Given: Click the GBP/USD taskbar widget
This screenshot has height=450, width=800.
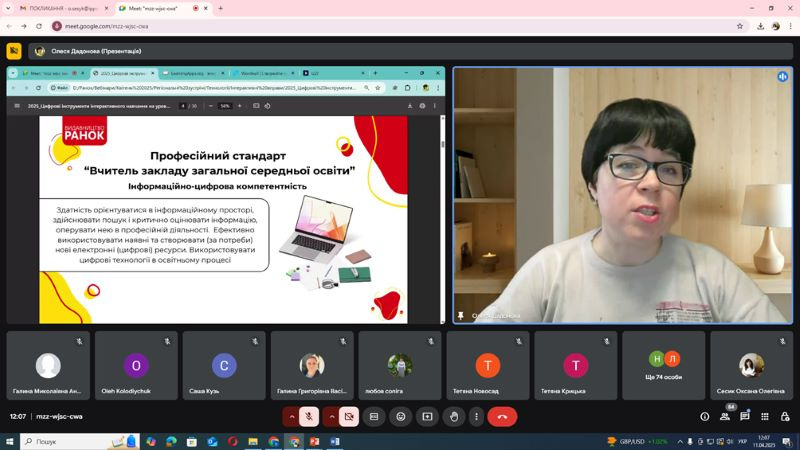Looking at the screenshot, I should [637, 441].
